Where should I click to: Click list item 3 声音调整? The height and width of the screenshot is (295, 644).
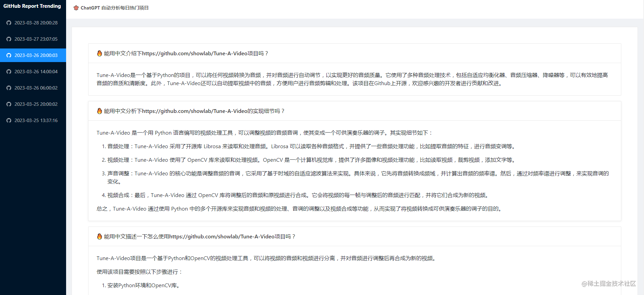(355, 177)
